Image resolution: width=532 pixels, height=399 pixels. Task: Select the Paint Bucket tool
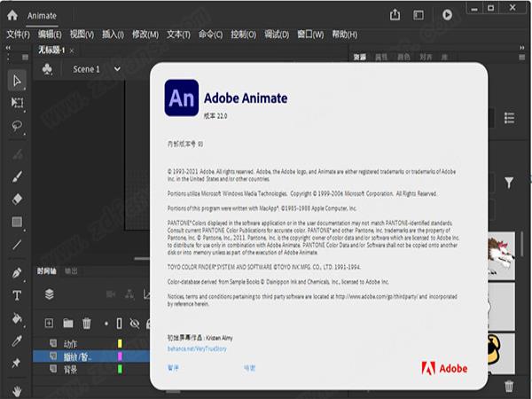[17, 318]
